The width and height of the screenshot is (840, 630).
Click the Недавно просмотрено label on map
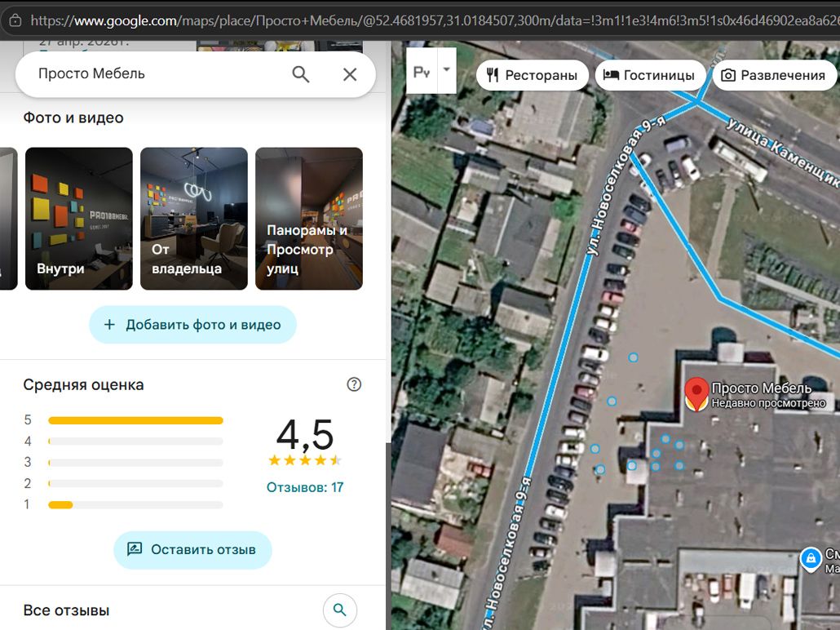coord(768,403)
